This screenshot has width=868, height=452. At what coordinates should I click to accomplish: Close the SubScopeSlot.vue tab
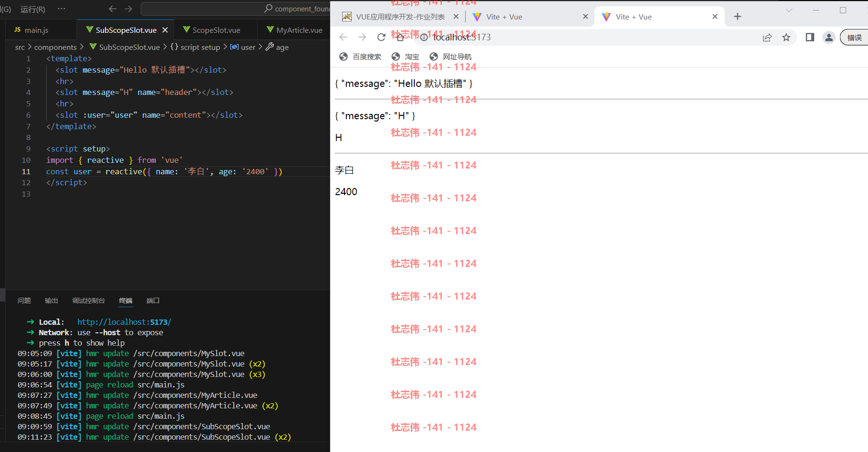[x=165, y=30]
